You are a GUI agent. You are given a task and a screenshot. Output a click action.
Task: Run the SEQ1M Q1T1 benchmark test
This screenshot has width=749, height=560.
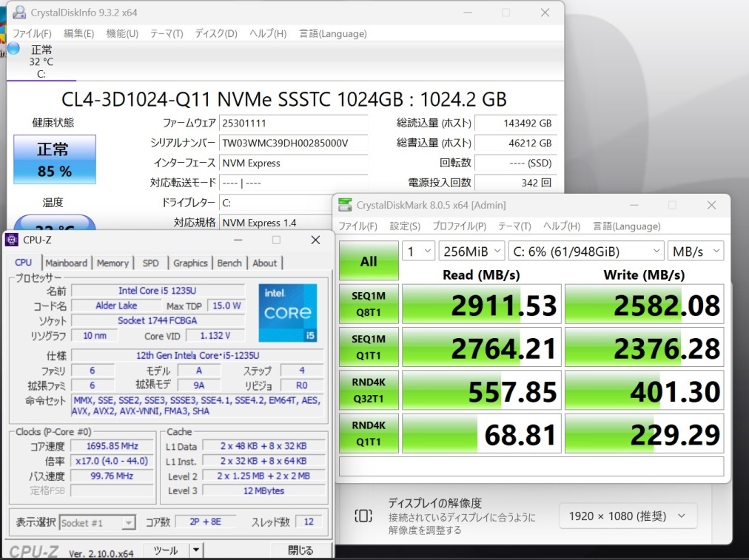369,347
